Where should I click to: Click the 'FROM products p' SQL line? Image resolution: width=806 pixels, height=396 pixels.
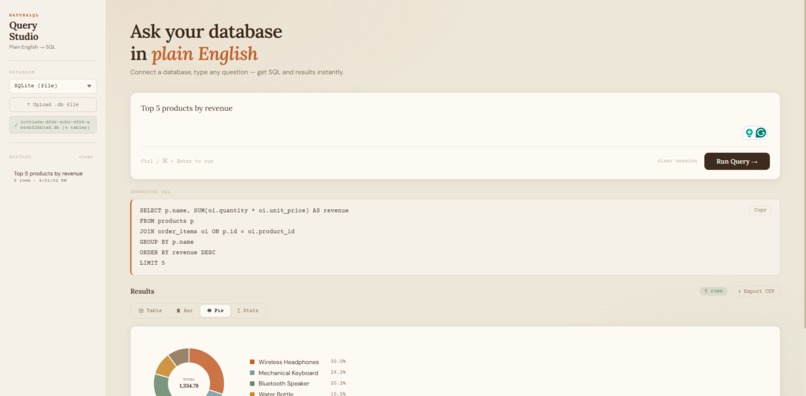click(x=167, y=221)
